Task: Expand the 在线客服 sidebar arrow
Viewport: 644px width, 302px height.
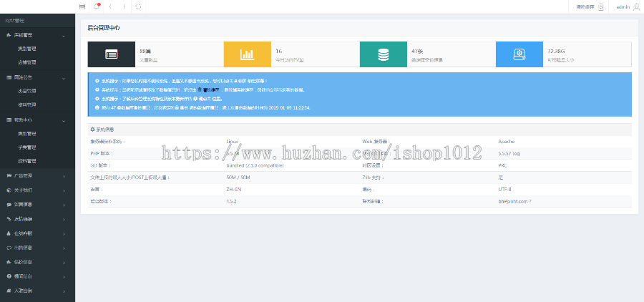Action: pyautogui.click(x=64, y=234)
